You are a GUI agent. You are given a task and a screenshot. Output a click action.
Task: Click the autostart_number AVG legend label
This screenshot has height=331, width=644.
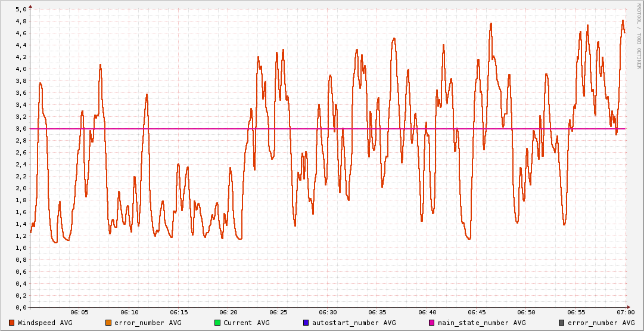click(x=354, y=323)
